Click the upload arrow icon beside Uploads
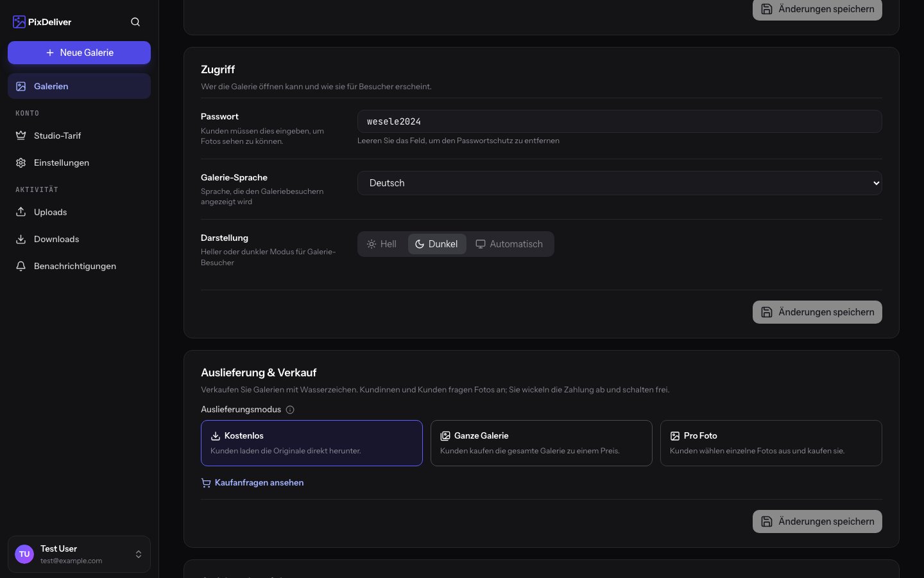The height and width of the screenshot is (578, 924). 21,212
